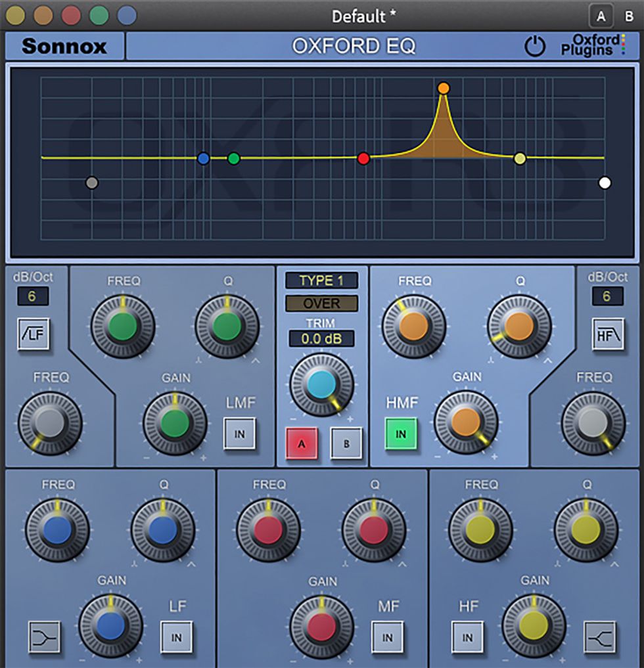Enable the MF band IN button
This screenshot has height=668, width=644.
click(x=387, y=637)
